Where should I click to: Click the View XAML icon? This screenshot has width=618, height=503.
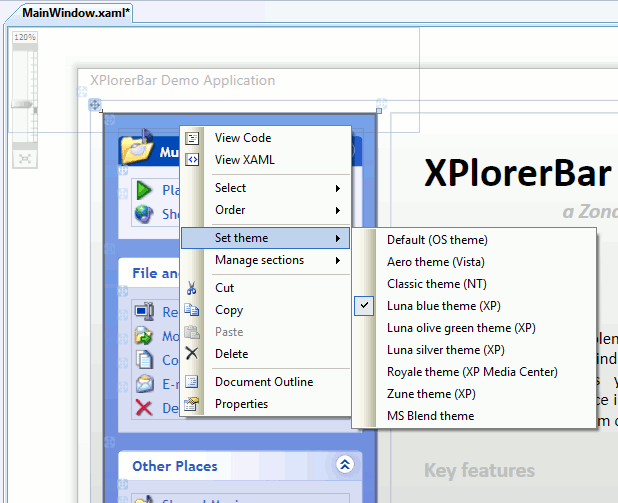[x=192, y=160]
